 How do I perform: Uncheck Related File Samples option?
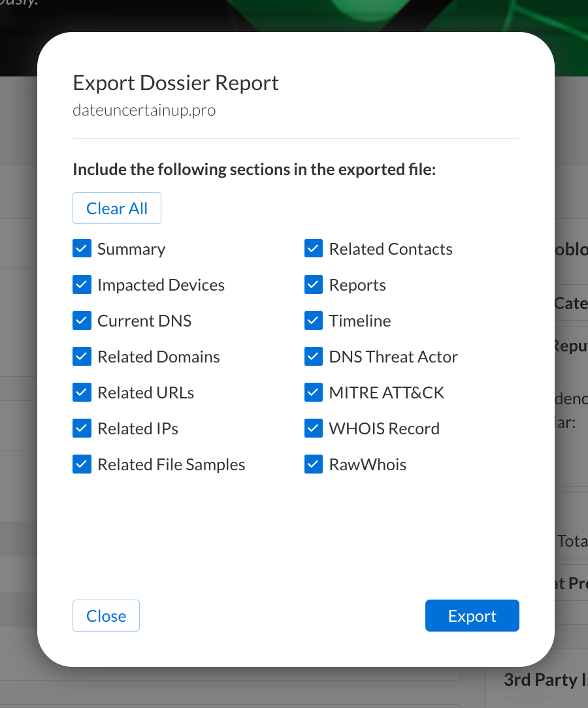[x=82, y=464]
